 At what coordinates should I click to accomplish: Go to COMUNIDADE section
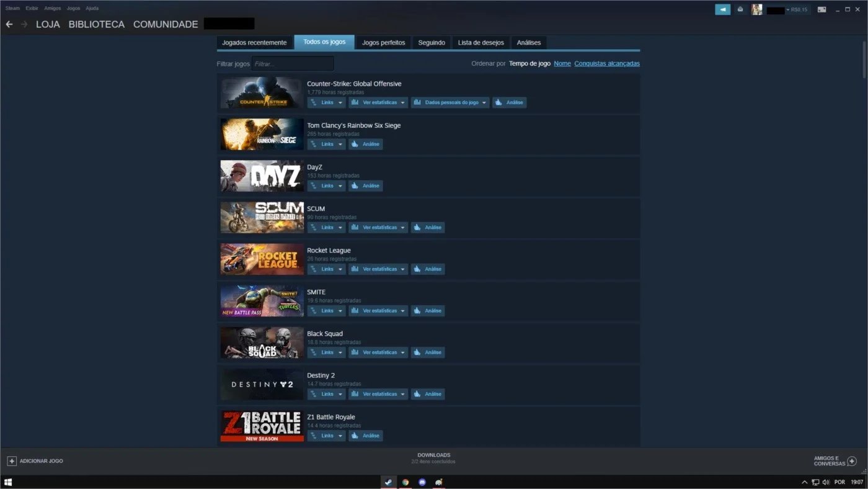click(166, 24)
